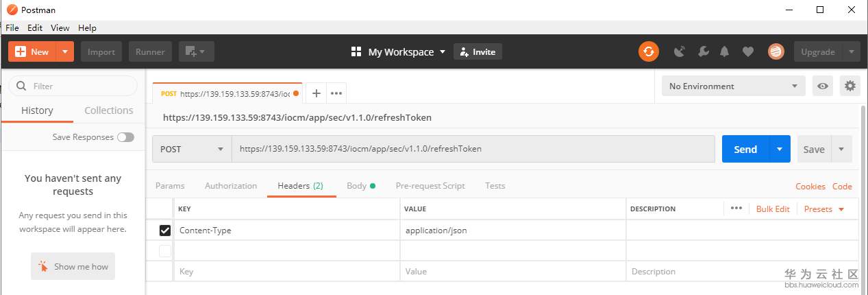Screen dimensions: 868x295
Task: Open the POST method dropdown
Action: [192, 149]
